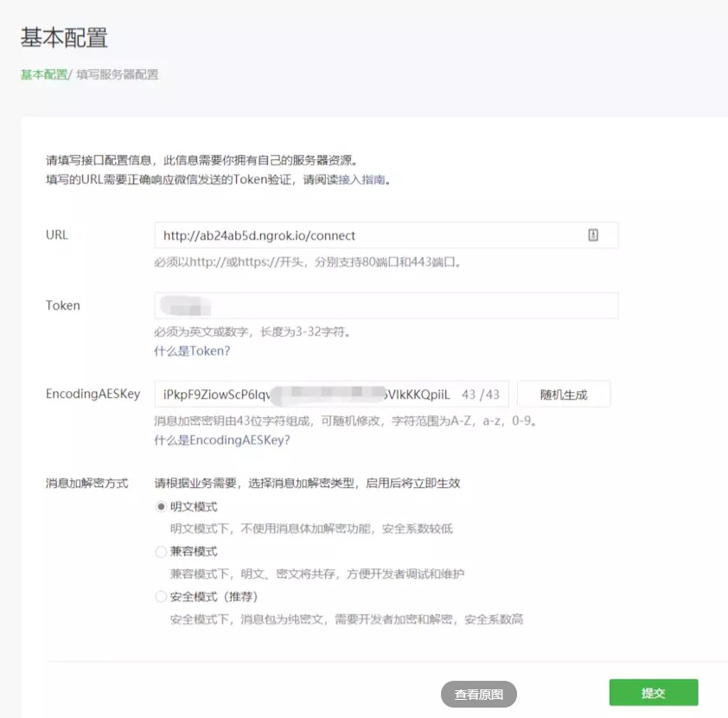Click the URL field label
Screen dimensions: 728x718
point(57,234)
